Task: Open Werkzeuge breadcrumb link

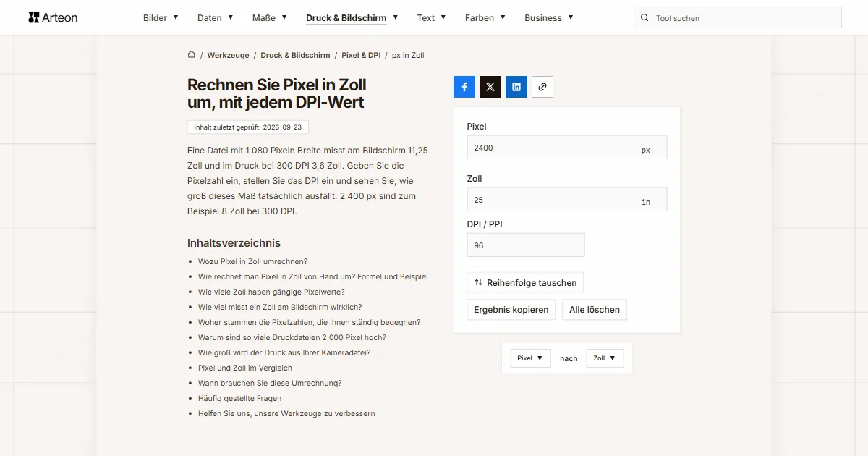Action: pos(228,55)
